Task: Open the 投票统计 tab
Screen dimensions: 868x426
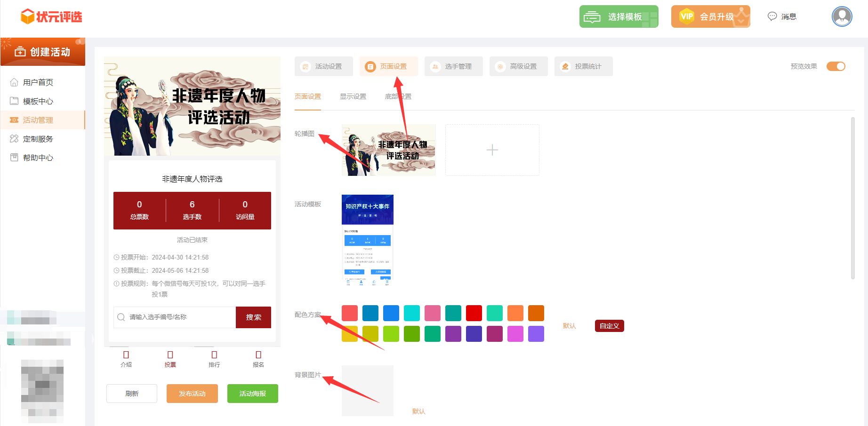Action: pos(584,66)
